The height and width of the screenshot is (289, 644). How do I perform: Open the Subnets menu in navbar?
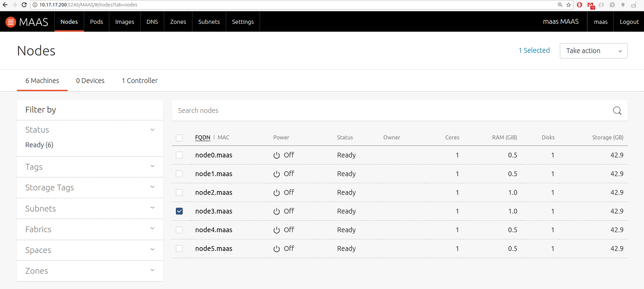point(209,22)
